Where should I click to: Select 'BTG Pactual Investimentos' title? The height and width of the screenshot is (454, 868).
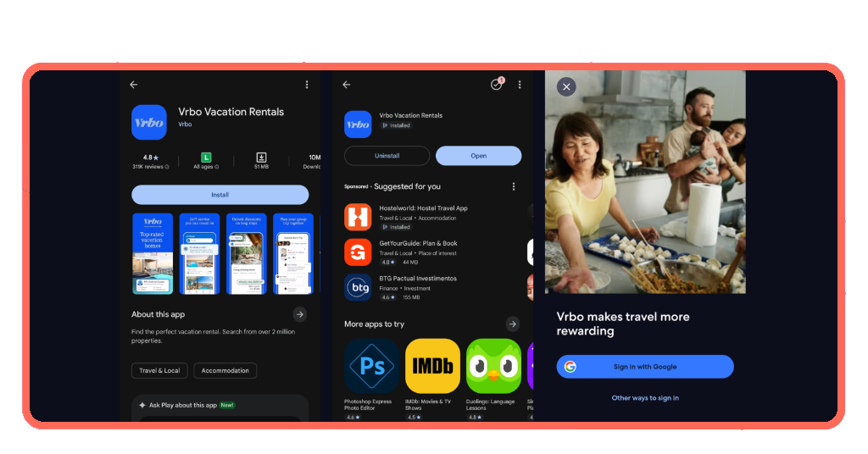[418, 278]
